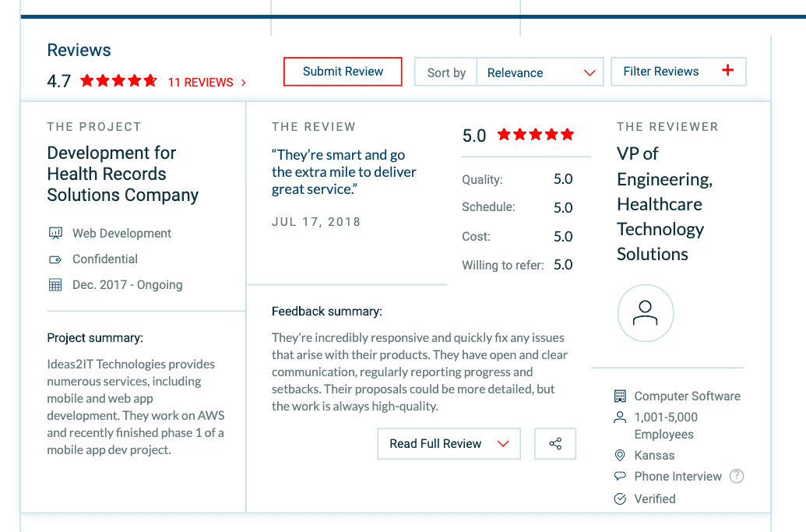Click the Cost rating row
The width and height of the screenshot is (806, 532).
517,237
